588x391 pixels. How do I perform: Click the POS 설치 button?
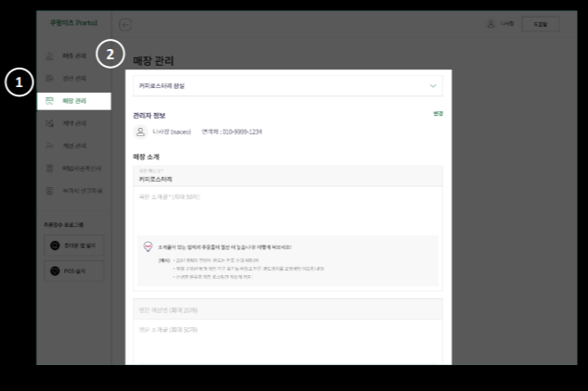pyautogui.click(x=74, y=271)
